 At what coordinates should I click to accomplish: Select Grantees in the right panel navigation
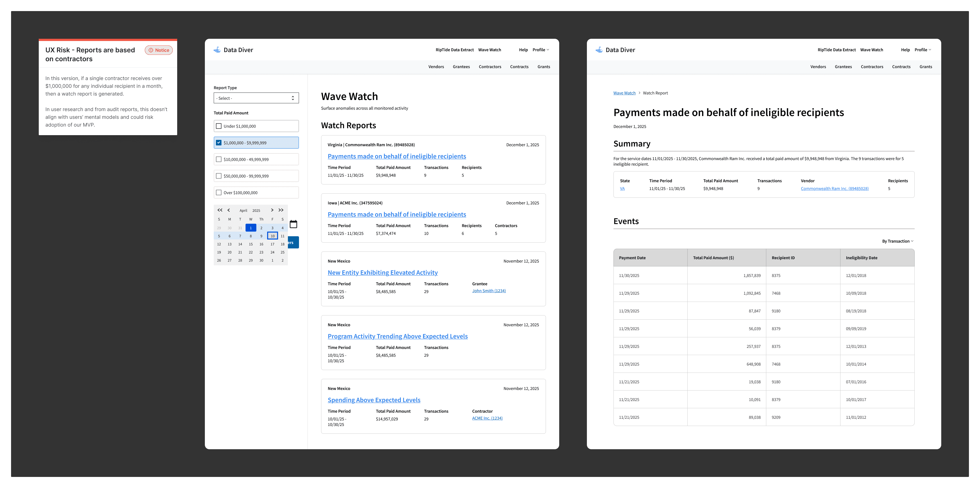[x=843, y=67]
